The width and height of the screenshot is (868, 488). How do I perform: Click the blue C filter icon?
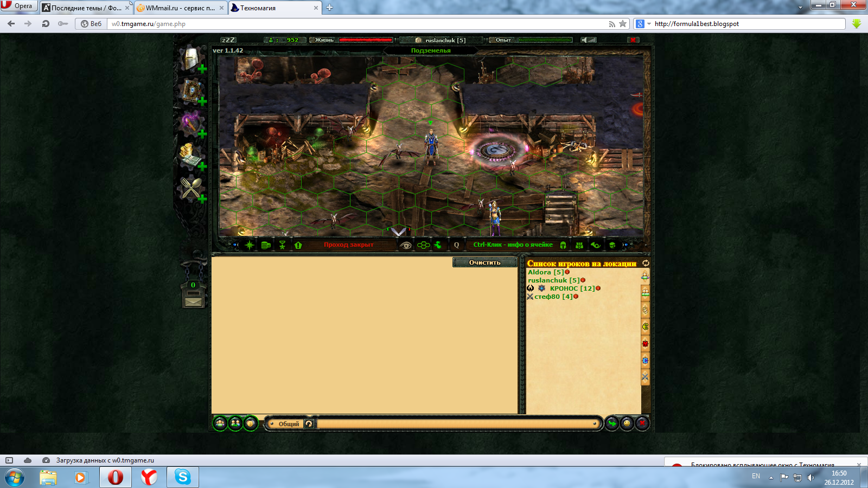click(645, 360)
